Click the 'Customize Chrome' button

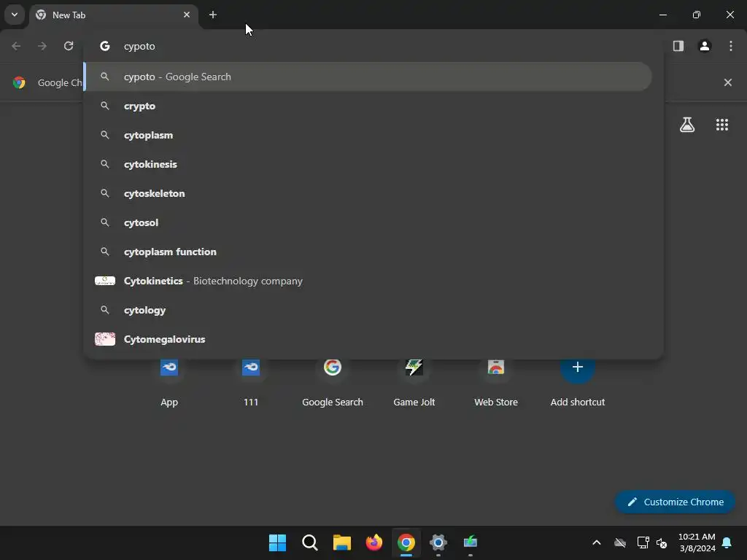[675, 502]
